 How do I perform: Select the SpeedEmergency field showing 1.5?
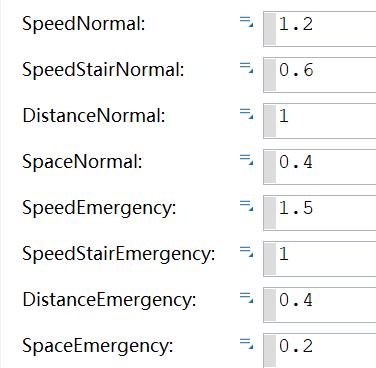(320, 213)
